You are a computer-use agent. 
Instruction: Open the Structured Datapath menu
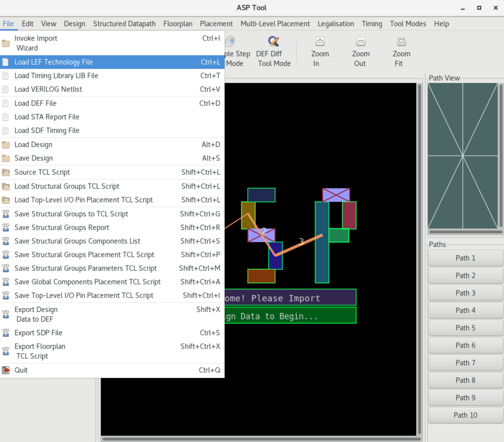pos(124,24)
